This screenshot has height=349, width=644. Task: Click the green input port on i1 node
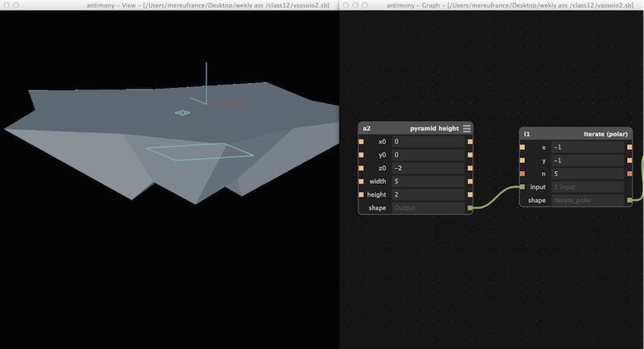point(522,187)
